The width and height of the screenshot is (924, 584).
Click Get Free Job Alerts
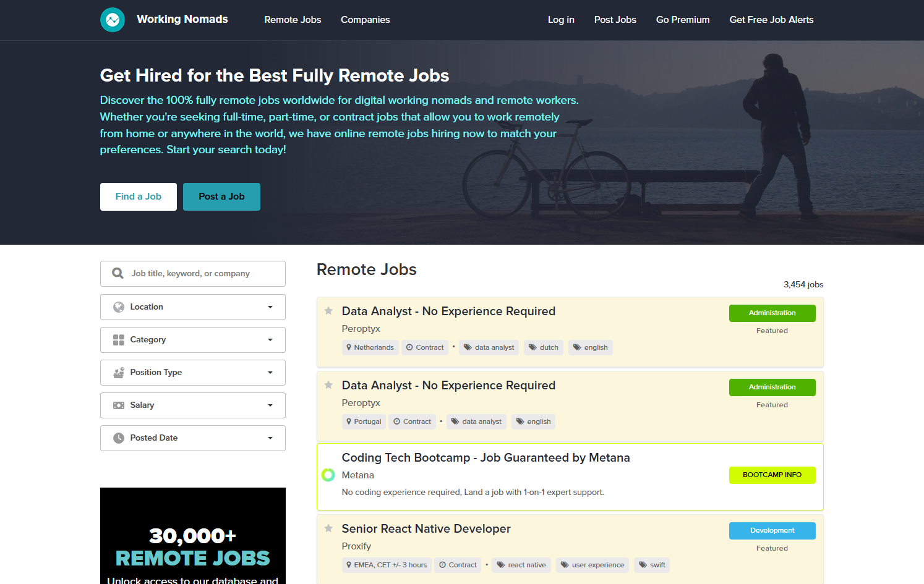click(x=771, y=20)
